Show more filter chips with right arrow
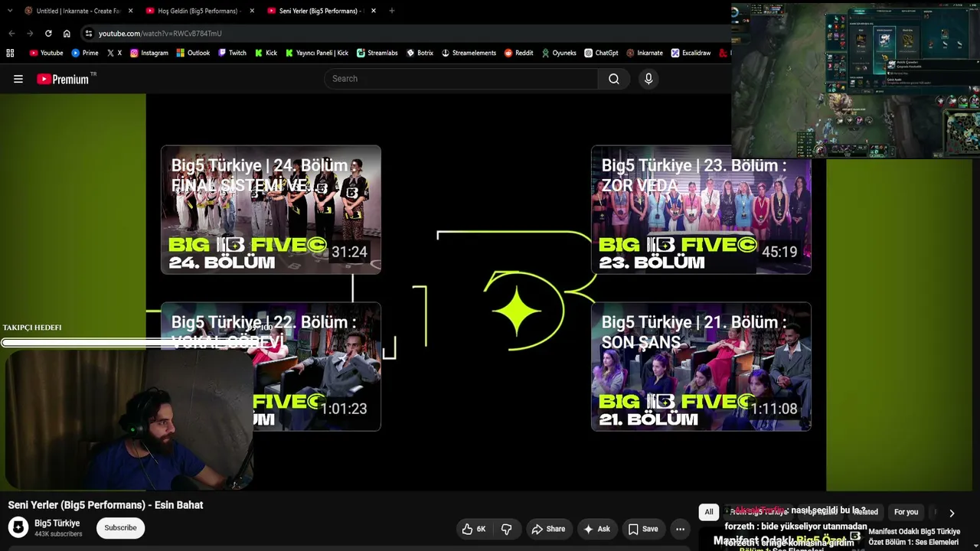Viewport: 980px width, 551px height. click(952, 513)
